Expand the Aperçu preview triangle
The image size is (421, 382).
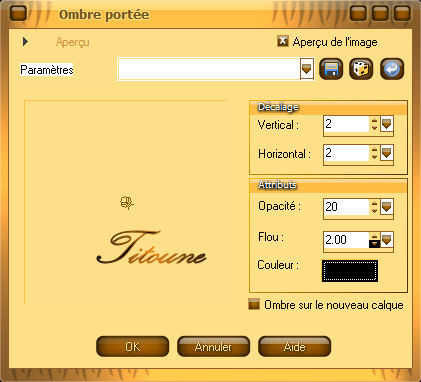25,42
